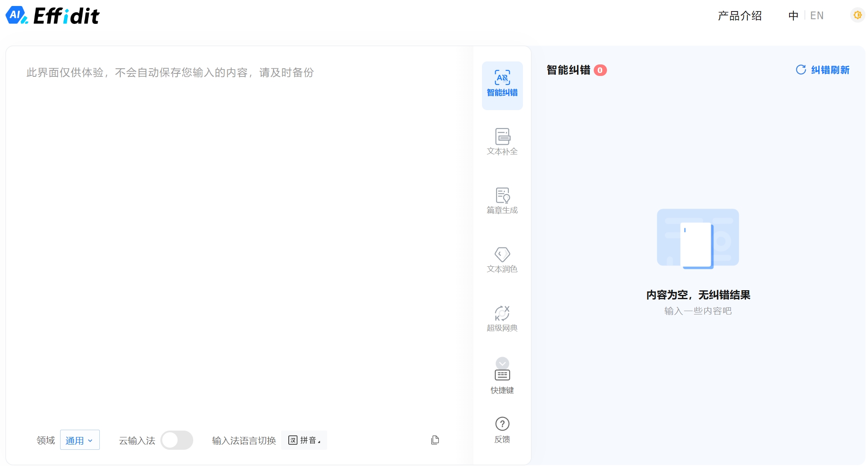
Task: Enable the 云输入法 cloud input switch
Action: (177, 440)
